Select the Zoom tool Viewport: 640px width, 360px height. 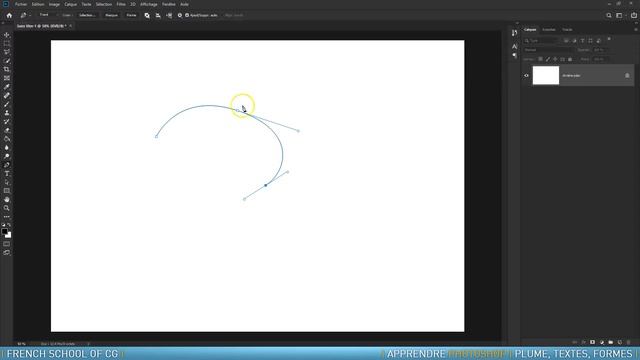(7, 208)
